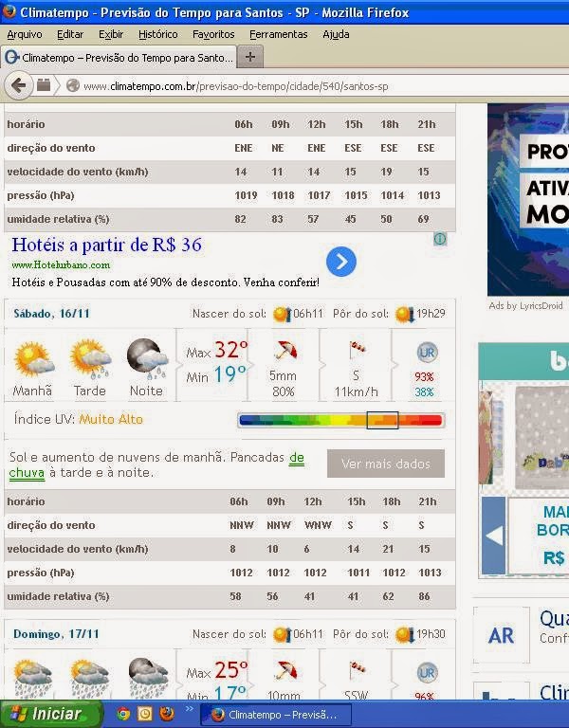Screen dimensions: 569x728
Task: Open 'Hotéis a partir de R$ 36' ad link
Action: (107, 245)
